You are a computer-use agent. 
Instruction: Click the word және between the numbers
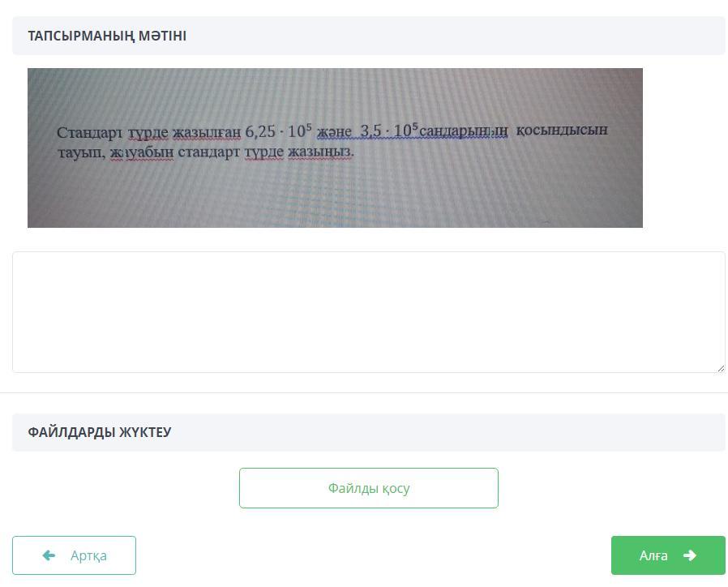point(334,132)
